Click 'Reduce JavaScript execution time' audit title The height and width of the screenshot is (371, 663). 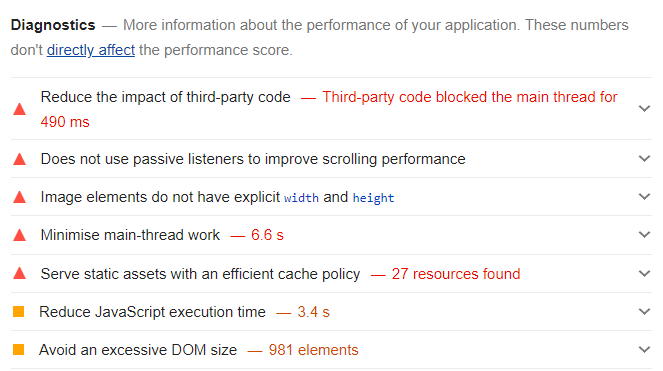pos(152,312)
